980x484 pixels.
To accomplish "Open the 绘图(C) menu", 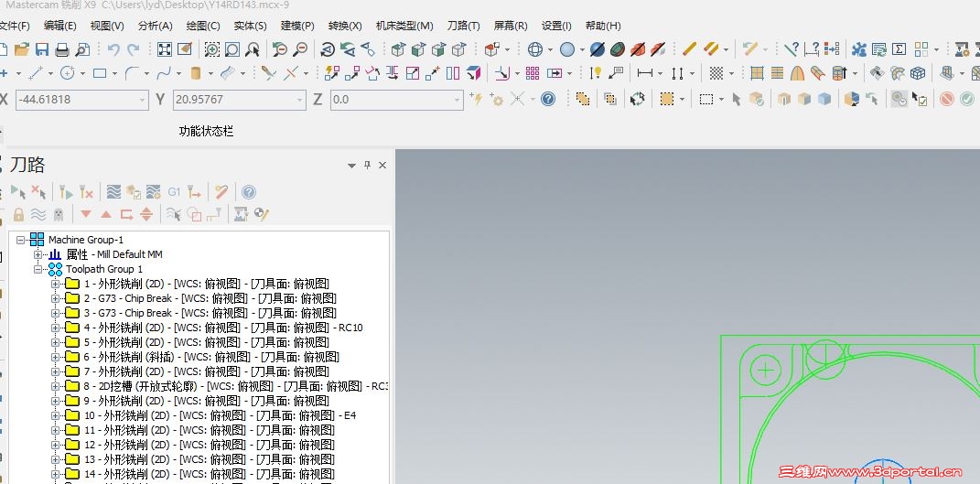I will click(204, 26).
